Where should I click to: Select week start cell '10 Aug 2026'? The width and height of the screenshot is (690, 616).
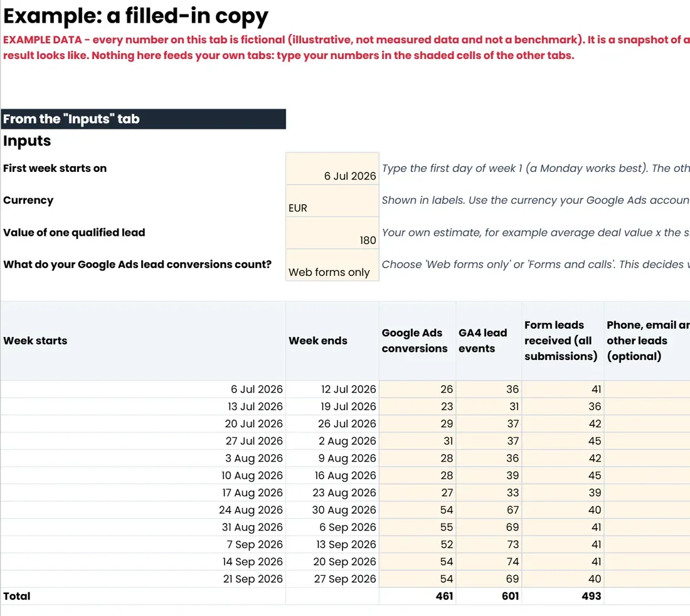pyautogui.click(x=143, y=475)
